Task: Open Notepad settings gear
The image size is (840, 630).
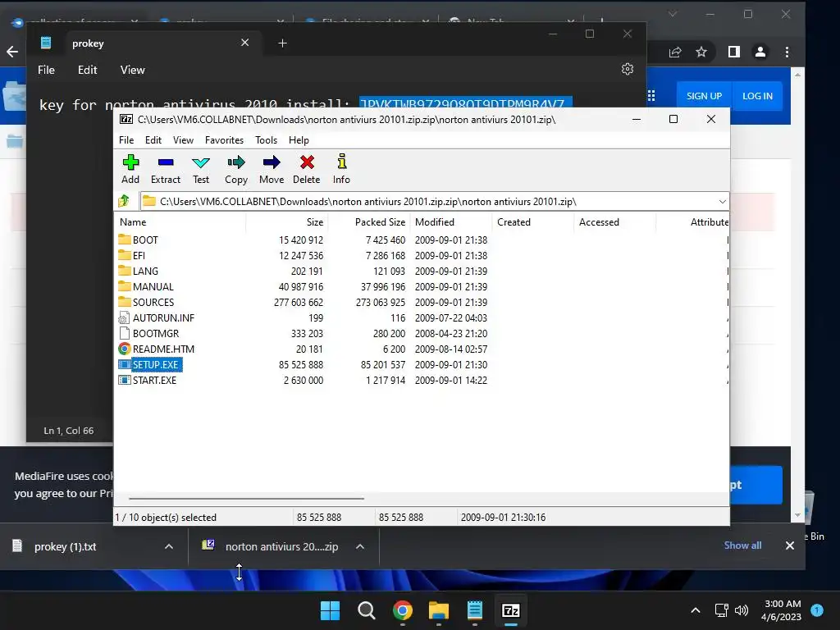Action: point(628,69)
